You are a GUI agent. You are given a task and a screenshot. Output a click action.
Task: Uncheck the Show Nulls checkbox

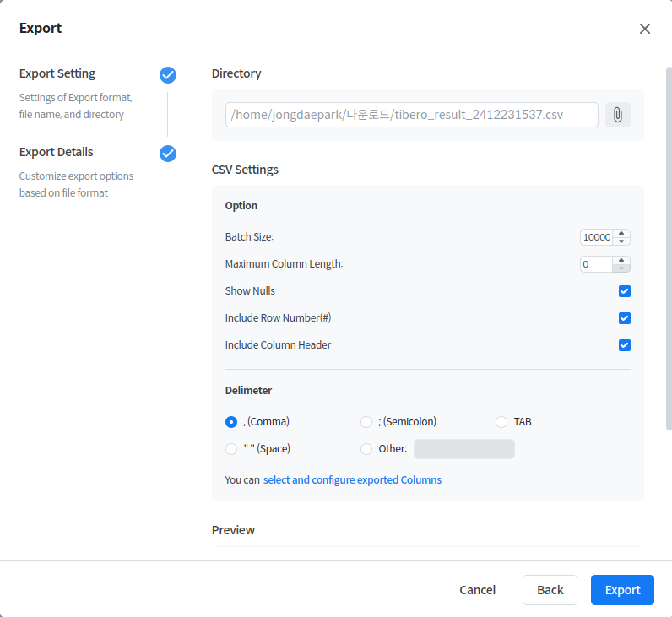pos(625,291)
